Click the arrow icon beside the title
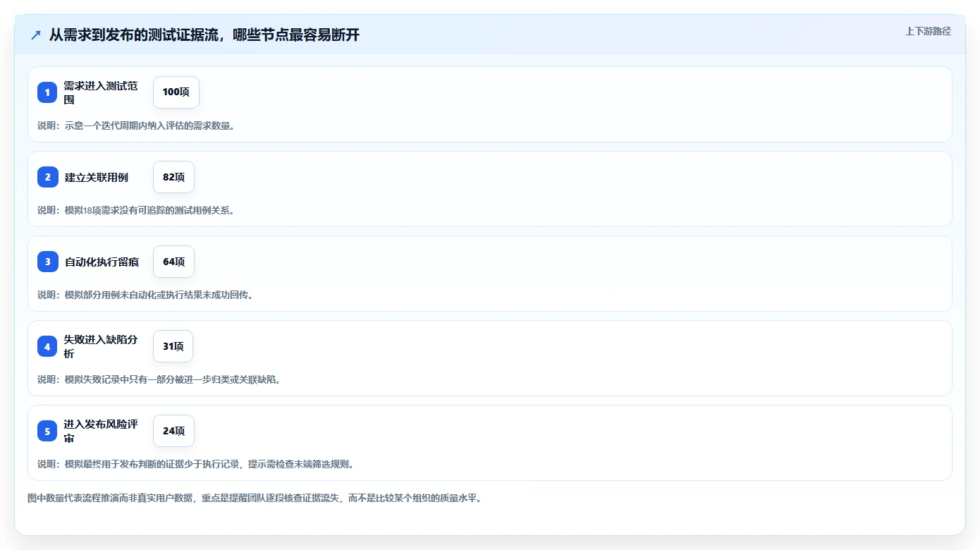The height and width of the screenshot is (550, 980). tap(36, 35)
